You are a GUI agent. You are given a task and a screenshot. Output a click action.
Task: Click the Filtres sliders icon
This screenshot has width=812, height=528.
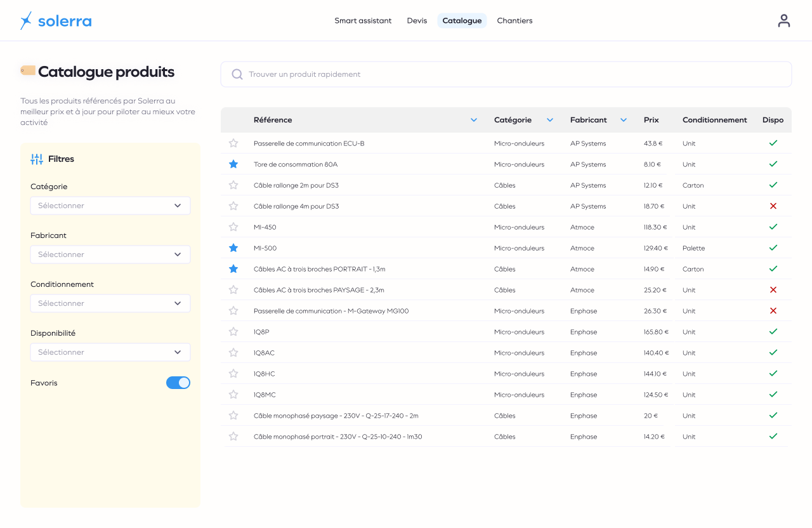coord(37,159)
